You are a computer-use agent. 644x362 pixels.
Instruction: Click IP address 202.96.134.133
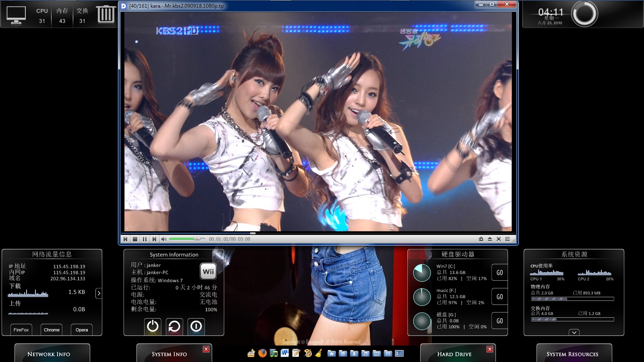68,279
